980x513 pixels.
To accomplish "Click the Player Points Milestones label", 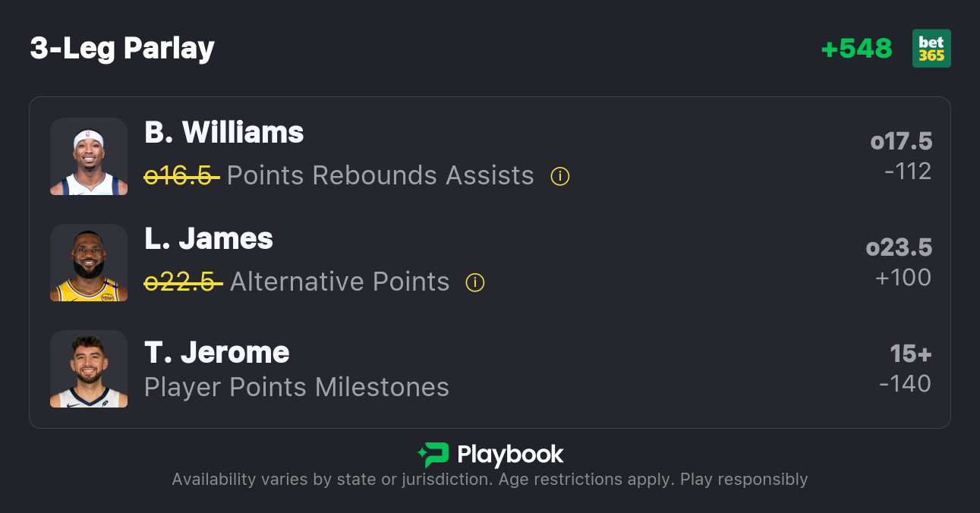I will point(297,388).
